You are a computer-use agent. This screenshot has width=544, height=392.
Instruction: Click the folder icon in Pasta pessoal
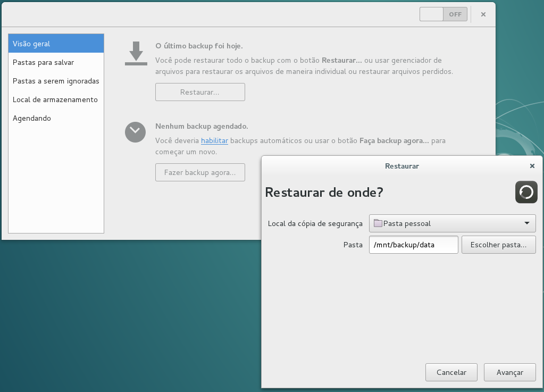point(378,223)
